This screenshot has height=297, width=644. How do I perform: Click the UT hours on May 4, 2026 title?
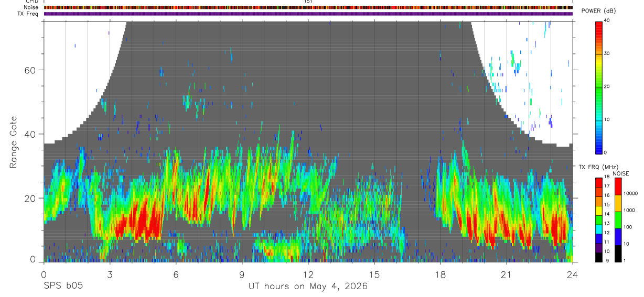coord(308,286)
